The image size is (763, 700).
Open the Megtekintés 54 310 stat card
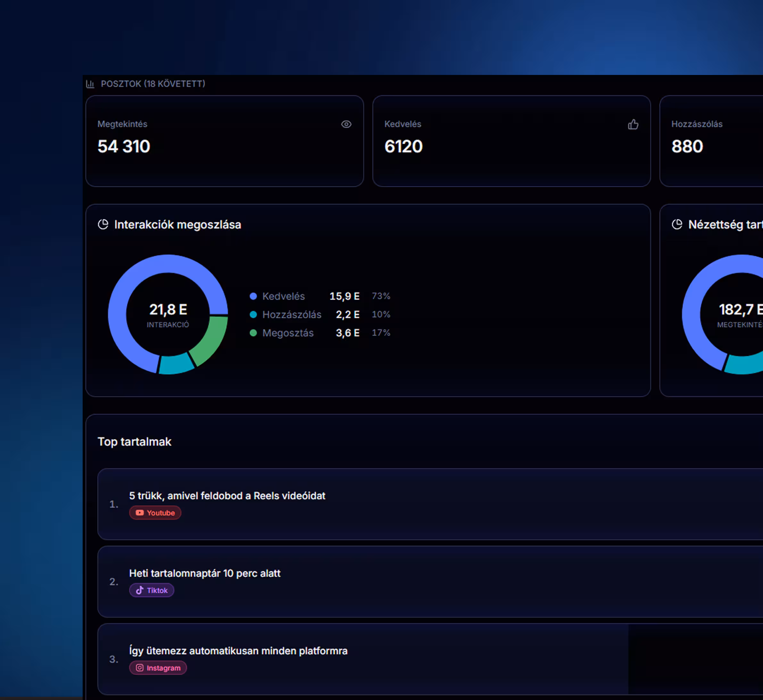[x=225, y=141]
